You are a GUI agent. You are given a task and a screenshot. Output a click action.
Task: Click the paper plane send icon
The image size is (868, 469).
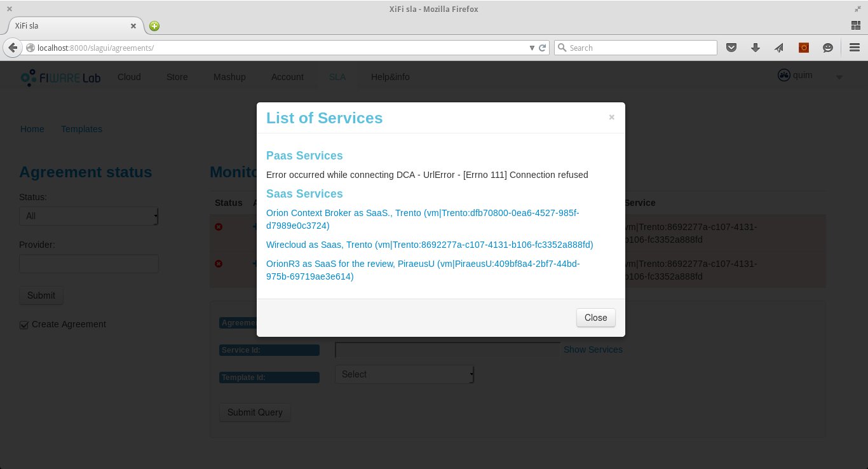pos(779,48)
